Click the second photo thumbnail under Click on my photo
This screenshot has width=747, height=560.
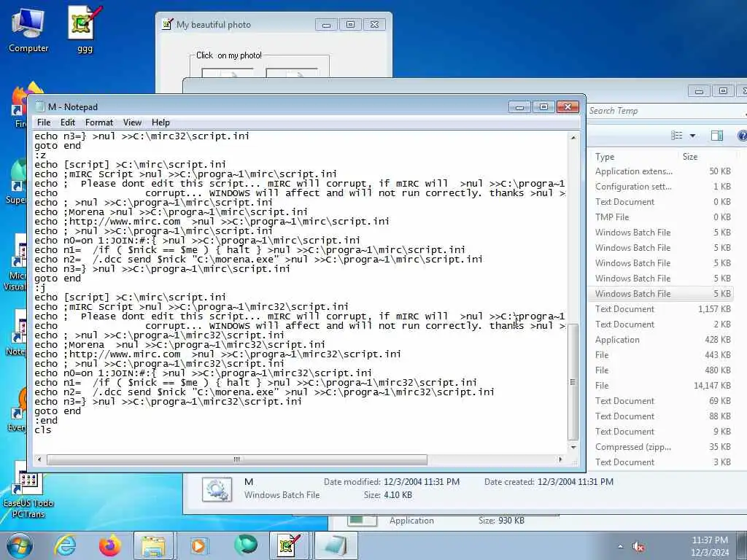point(292,74)
